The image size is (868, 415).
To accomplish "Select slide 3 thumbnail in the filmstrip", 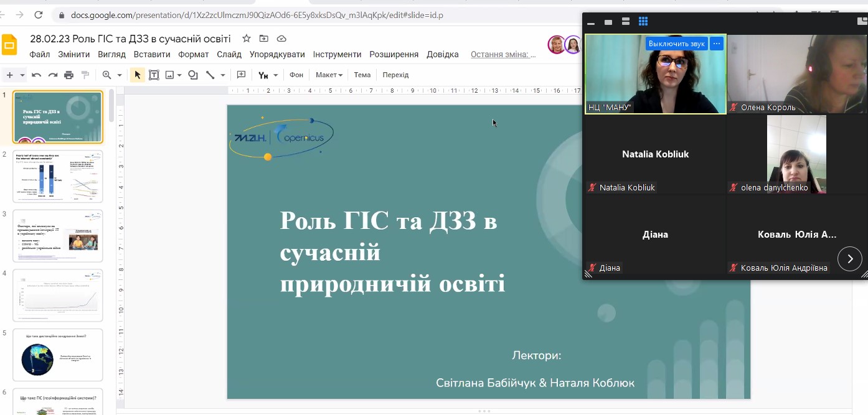I will tap(58, 236).
